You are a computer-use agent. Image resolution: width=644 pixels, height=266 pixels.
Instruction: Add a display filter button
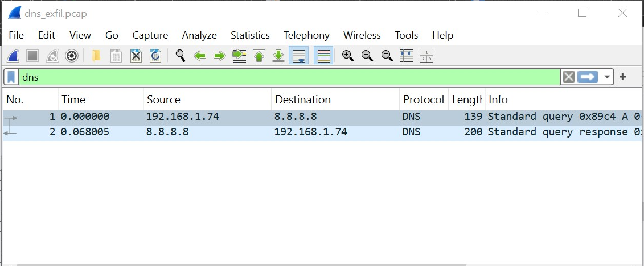[622, 77]
